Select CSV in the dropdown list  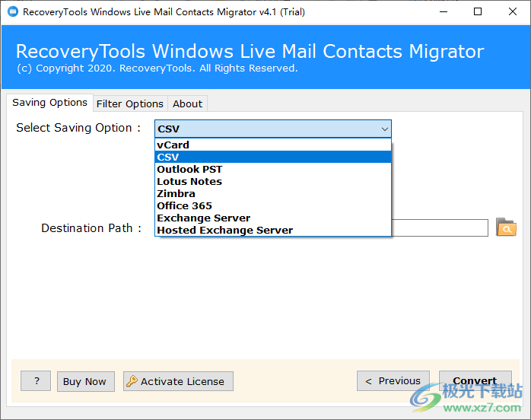273,157
